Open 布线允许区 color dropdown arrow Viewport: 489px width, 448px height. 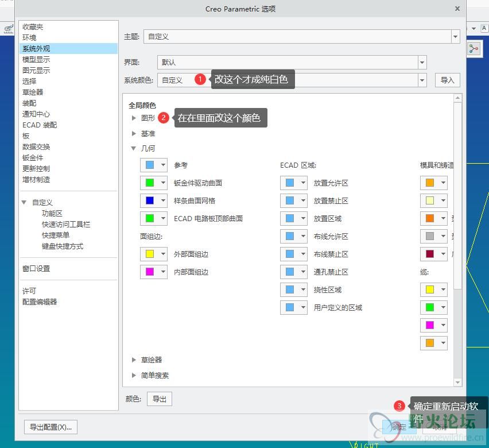(x=303, y=236)
